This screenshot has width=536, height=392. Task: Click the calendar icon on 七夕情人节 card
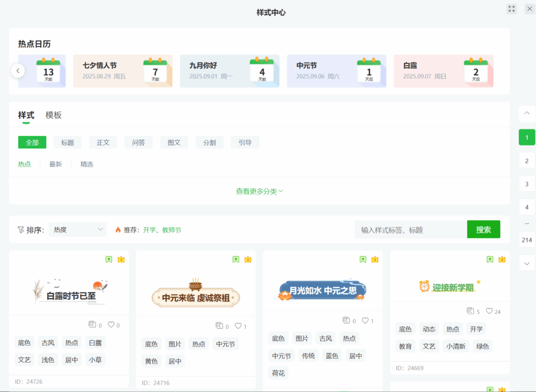click(x=155, y=71)
